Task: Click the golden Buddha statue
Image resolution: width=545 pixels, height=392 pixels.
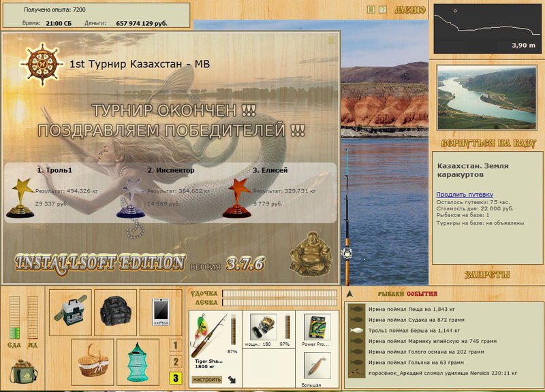Action: click(x=311, y=253)
